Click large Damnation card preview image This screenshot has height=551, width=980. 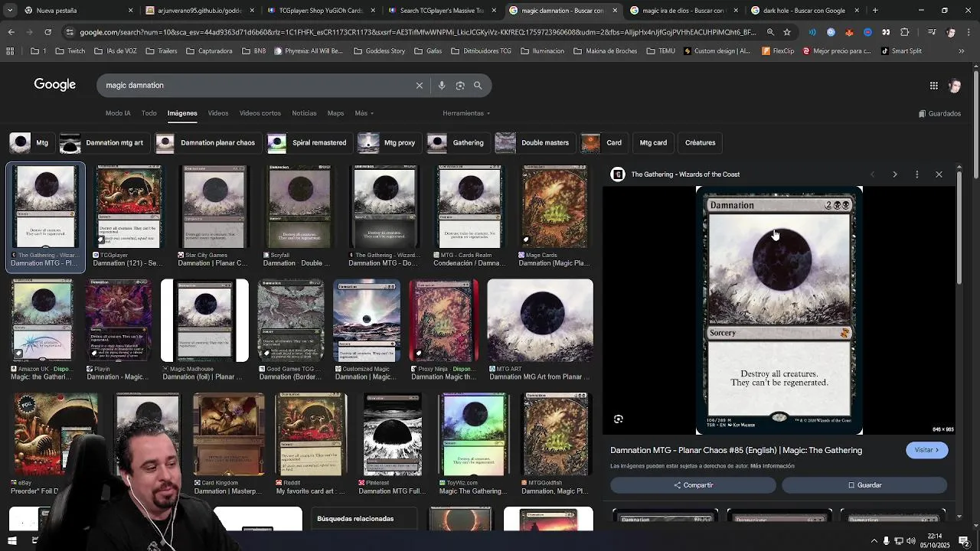[x=779, y=311]
